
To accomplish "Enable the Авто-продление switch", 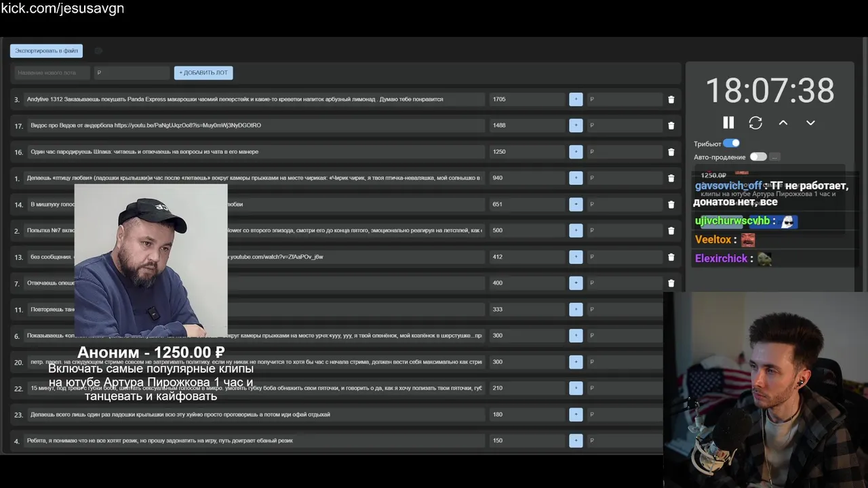I will (758, 157).
